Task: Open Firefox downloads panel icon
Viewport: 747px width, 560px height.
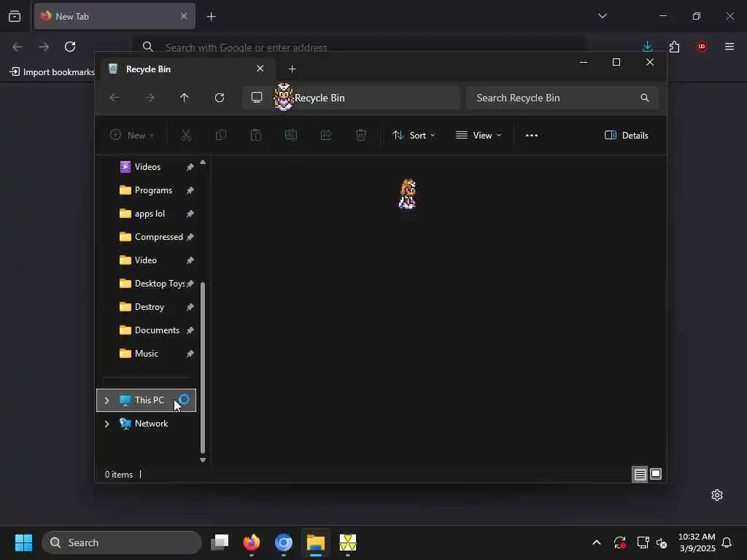Action: [x=648, y=47]
